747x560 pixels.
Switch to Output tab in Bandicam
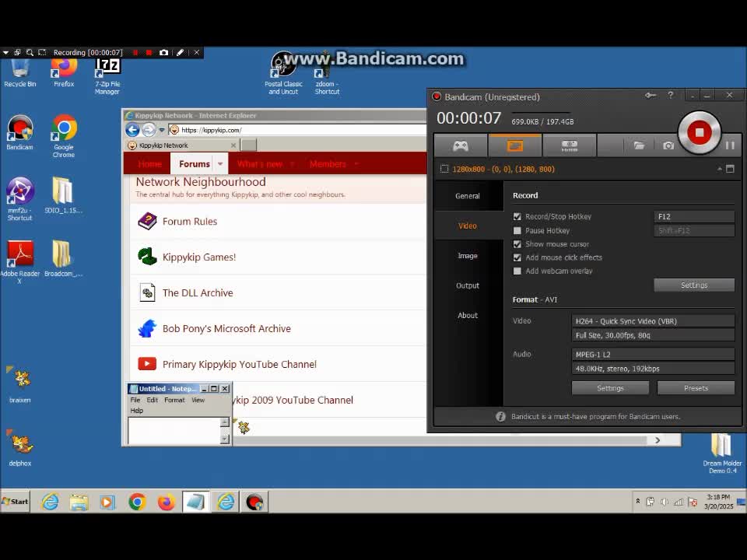468,285
